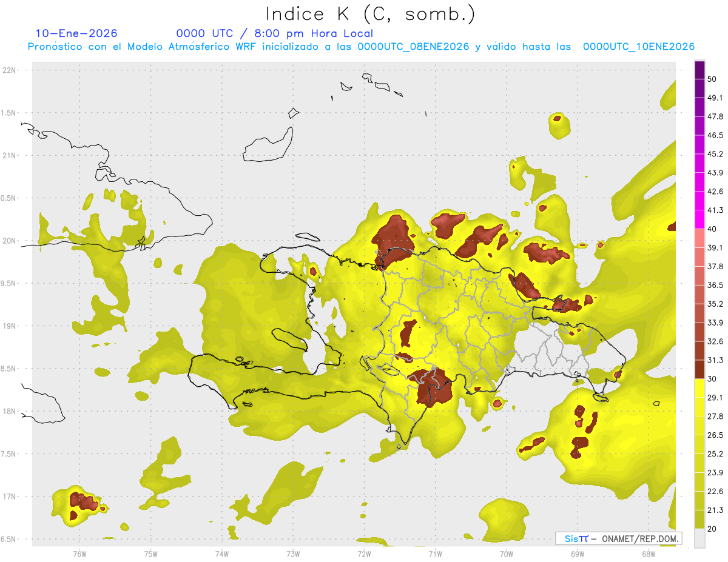Click the '40' colorbar value label

(x=712, y=230)
